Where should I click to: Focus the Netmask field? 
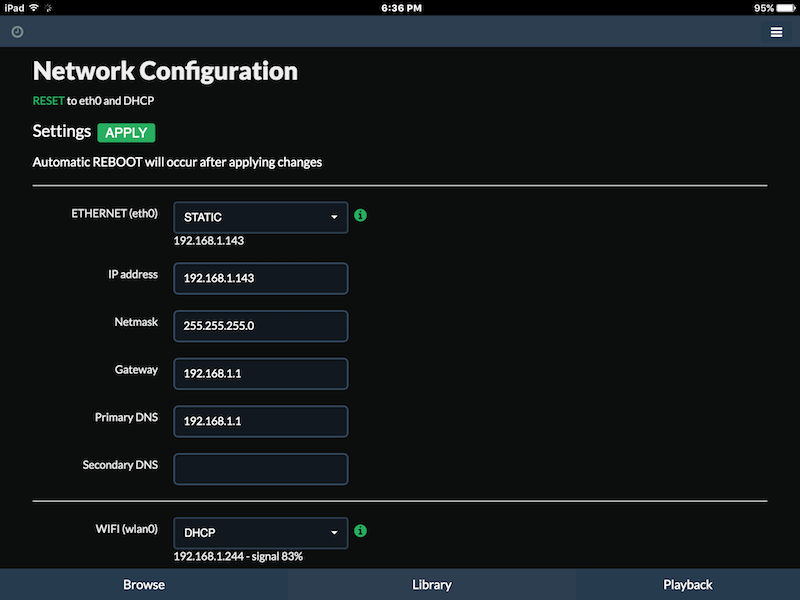(x=261, y=326)
